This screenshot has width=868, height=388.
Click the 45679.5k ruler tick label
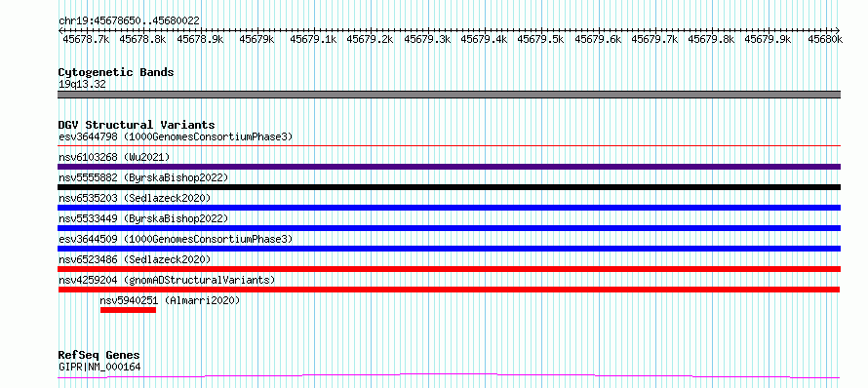pyautogui.click(x=540, y=39)
